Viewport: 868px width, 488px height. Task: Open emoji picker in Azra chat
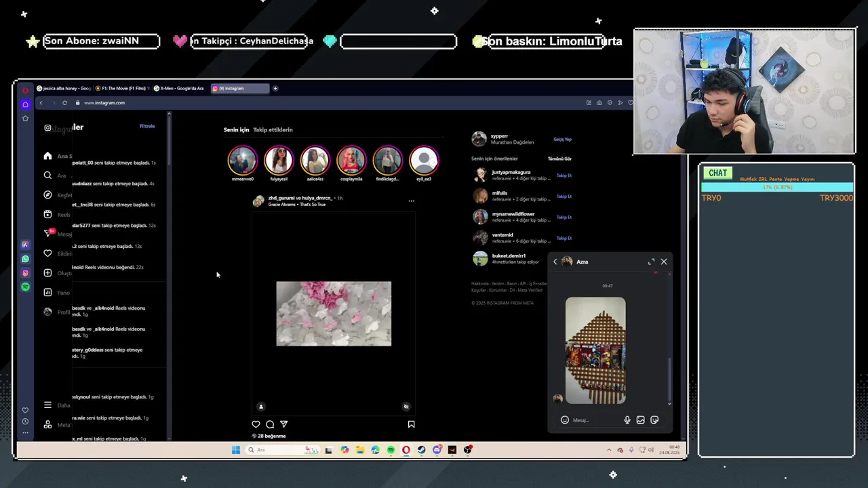[564, 420]
